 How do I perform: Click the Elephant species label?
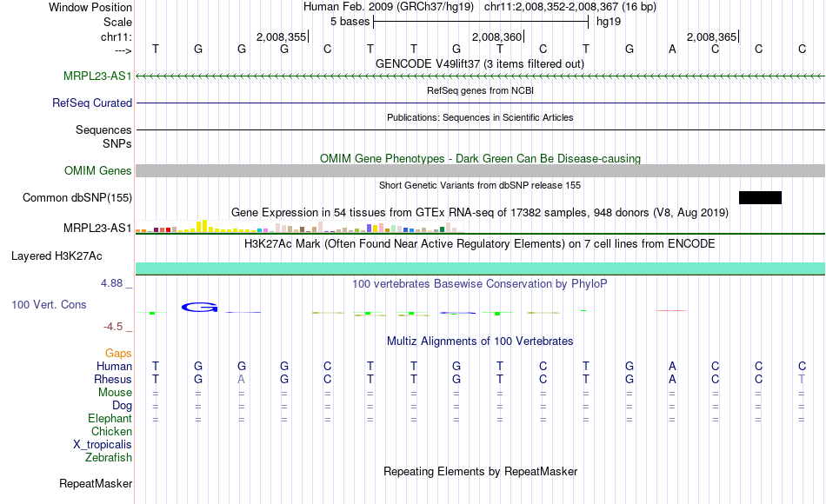point(110,419)
